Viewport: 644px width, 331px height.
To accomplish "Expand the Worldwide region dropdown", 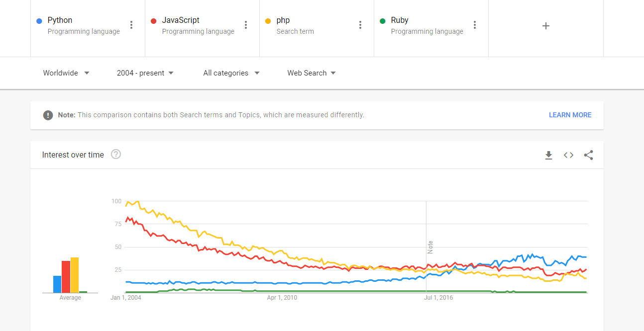I will [x=66, y=73].
